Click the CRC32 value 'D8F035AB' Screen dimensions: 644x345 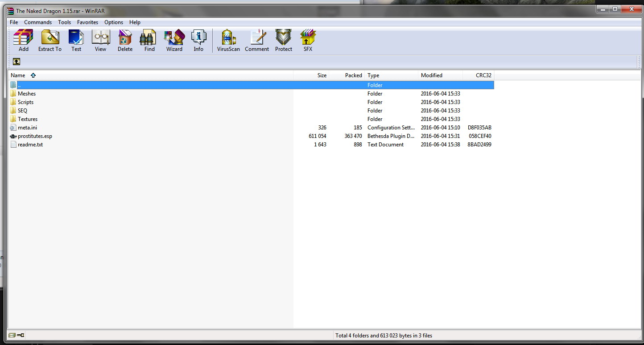click(479, 128)
